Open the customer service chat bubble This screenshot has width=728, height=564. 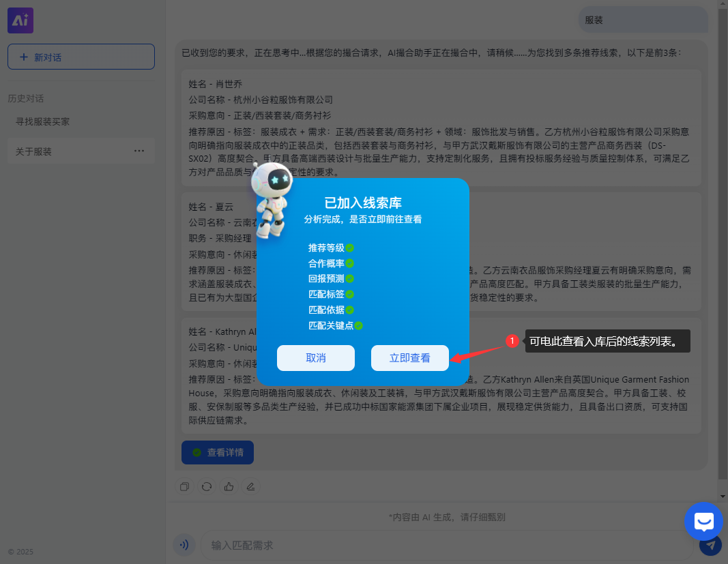703,522
